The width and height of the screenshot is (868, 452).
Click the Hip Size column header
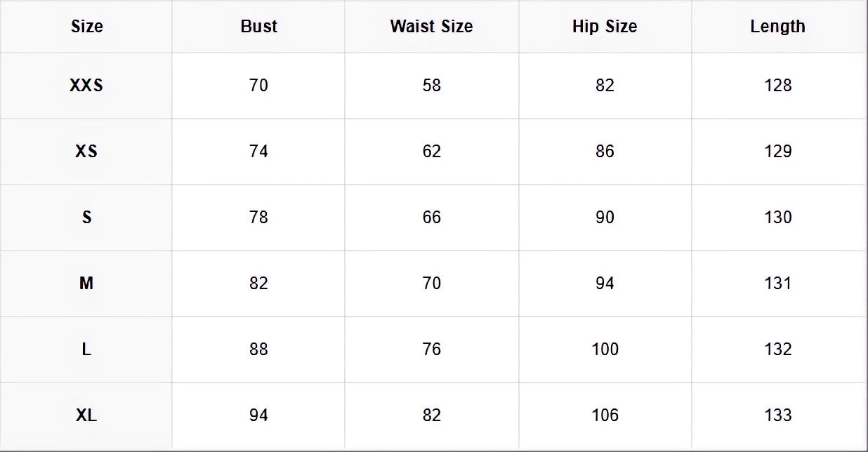(605, 27)
